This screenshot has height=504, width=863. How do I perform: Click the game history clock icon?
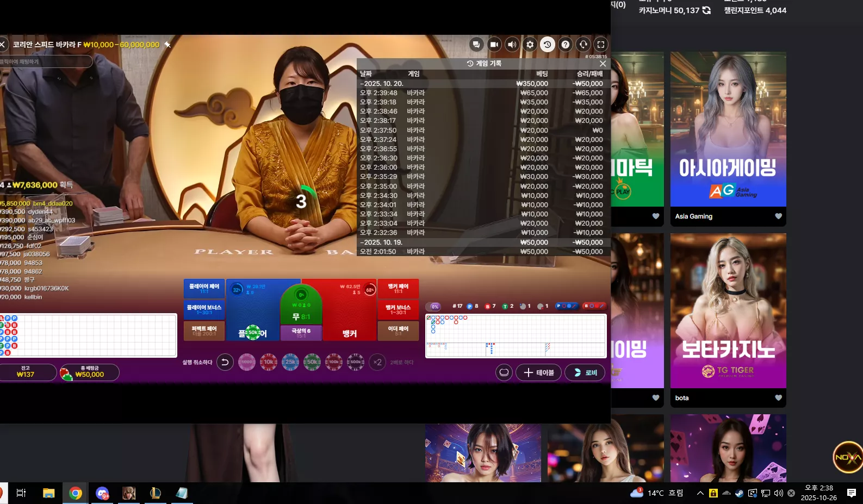click(x=548, y=45)
